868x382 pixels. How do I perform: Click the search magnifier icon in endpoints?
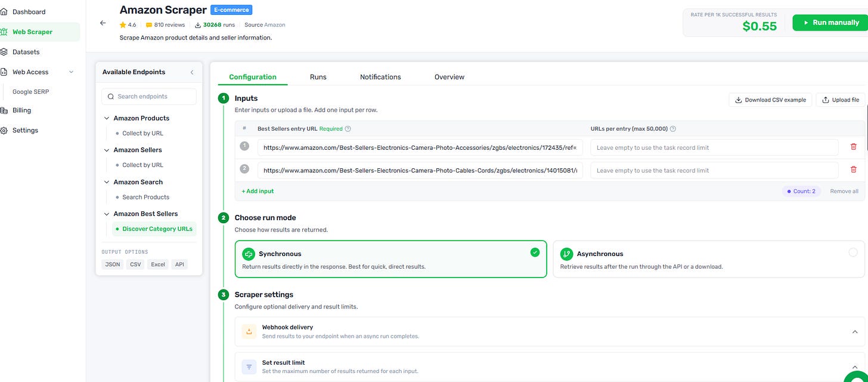point(111,97)
